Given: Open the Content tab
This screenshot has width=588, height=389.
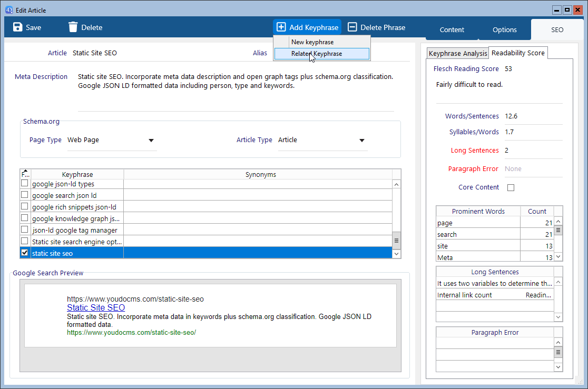Looking at the screenshot, I should click(x=452, y=30).
